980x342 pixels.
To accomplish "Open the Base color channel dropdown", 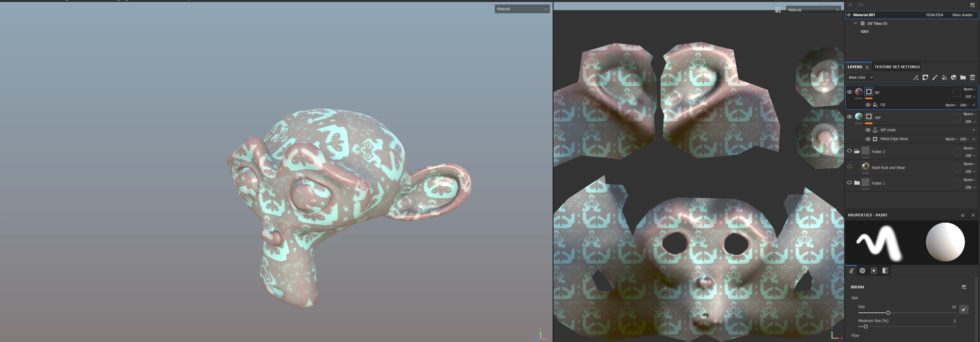I will (x=861, y=77).
